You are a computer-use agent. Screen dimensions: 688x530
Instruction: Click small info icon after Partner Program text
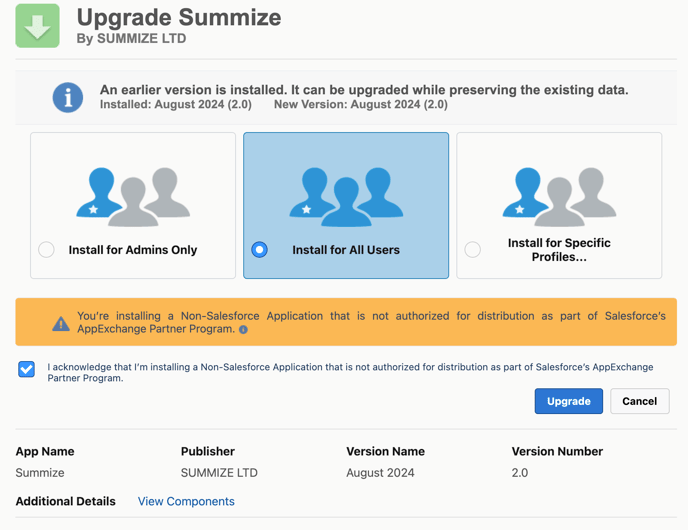click(x=243, y=330)
